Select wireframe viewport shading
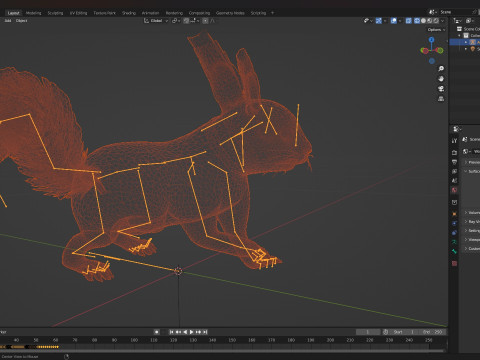This screenshot has width=480, height=360. click(417, 21)
